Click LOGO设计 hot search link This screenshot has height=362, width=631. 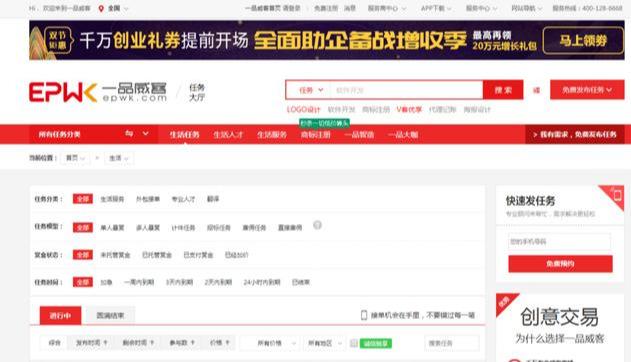tap(303, 109)
